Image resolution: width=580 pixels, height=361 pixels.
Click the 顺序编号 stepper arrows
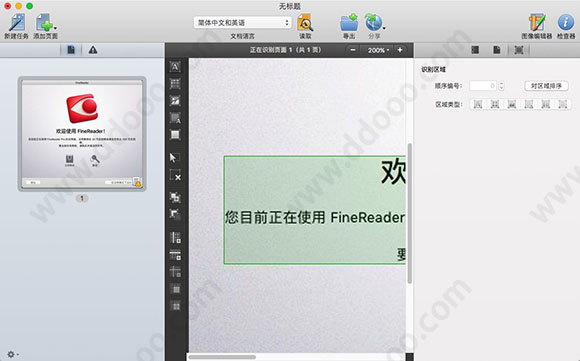tap(501, 86)
